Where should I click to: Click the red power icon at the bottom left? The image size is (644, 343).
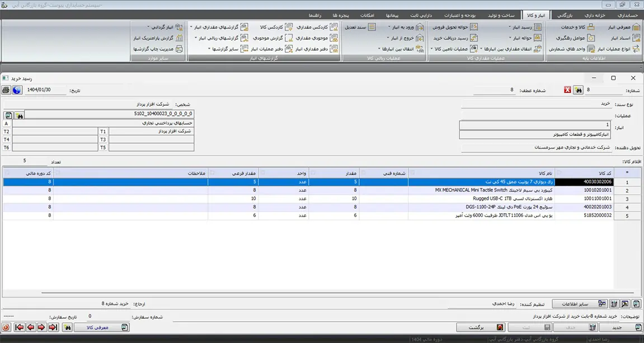coord(6,327)
